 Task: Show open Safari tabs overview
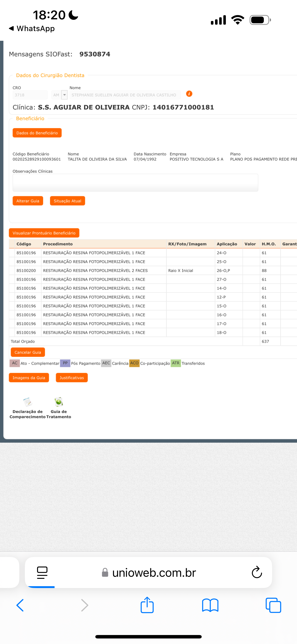273,605
